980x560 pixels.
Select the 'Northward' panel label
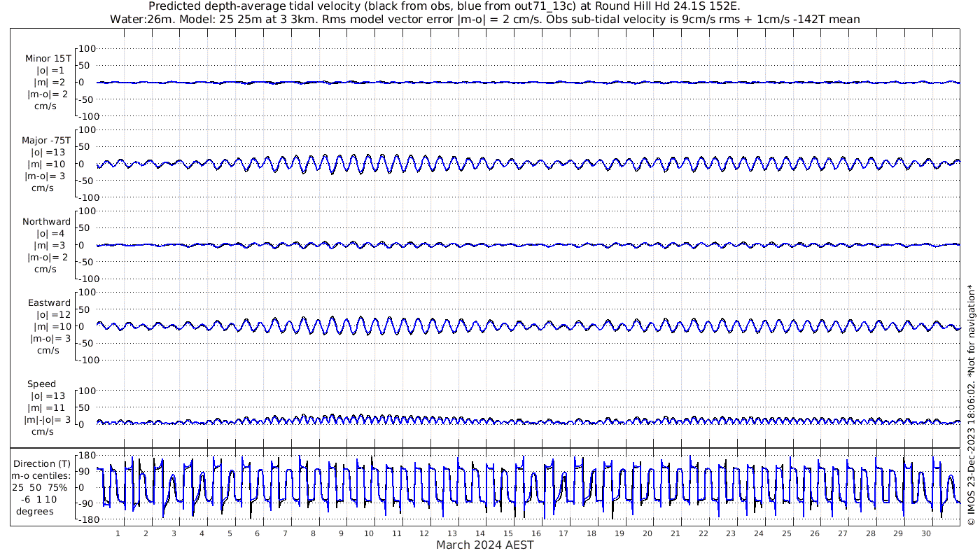point(47,222)
